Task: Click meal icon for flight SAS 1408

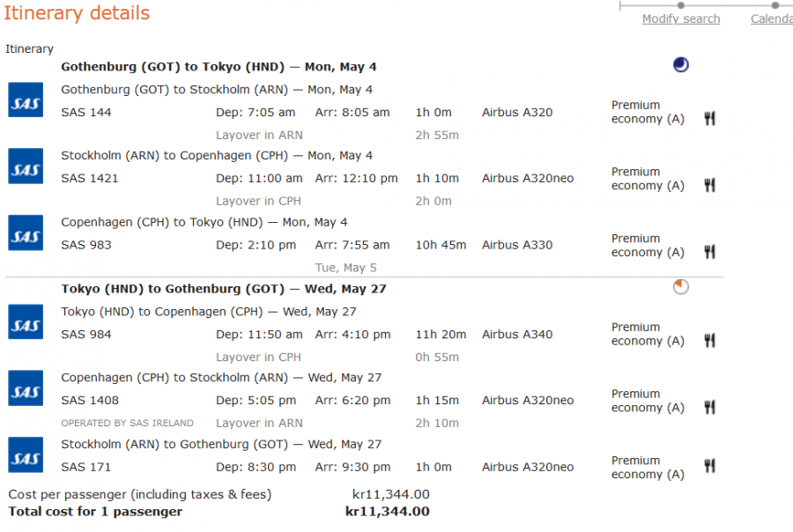Action: click(709, 407)
